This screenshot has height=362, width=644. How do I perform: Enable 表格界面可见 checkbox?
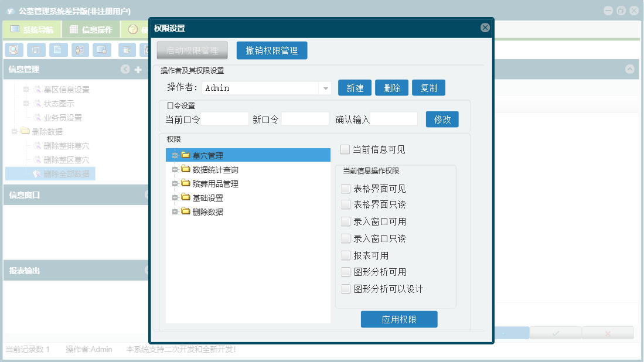346,189
